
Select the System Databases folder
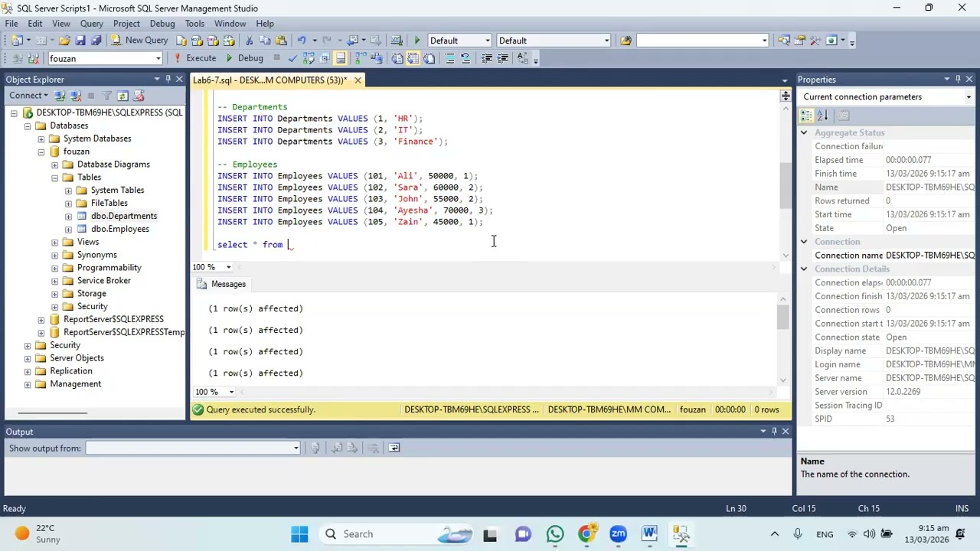[97, 139]
